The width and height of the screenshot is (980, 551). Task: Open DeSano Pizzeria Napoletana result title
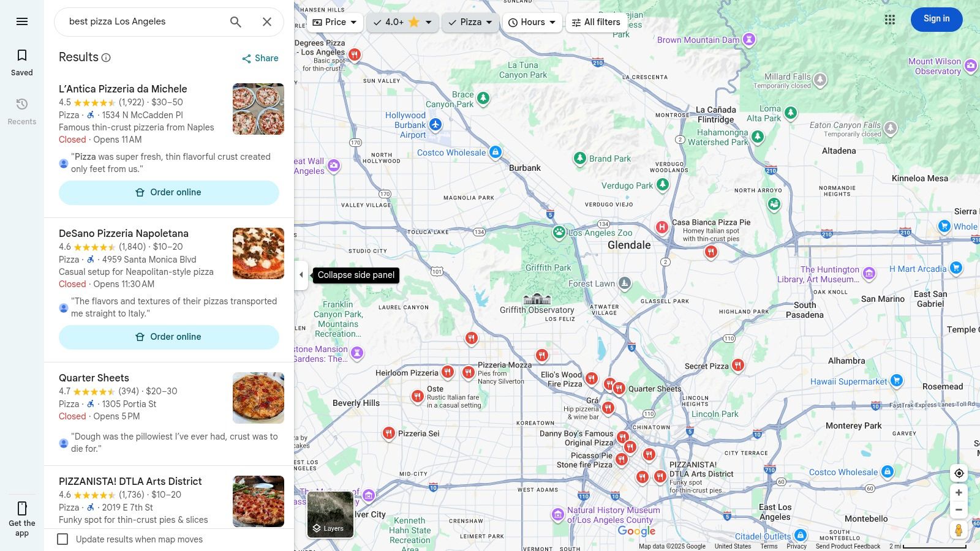coord(124,233)
